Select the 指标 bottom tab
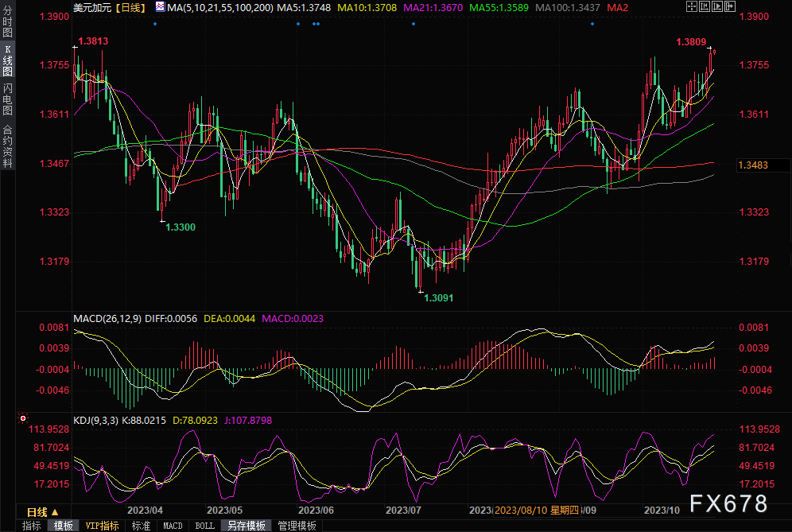792x532 pixels. pyautogui.click(x=32, y=526)
